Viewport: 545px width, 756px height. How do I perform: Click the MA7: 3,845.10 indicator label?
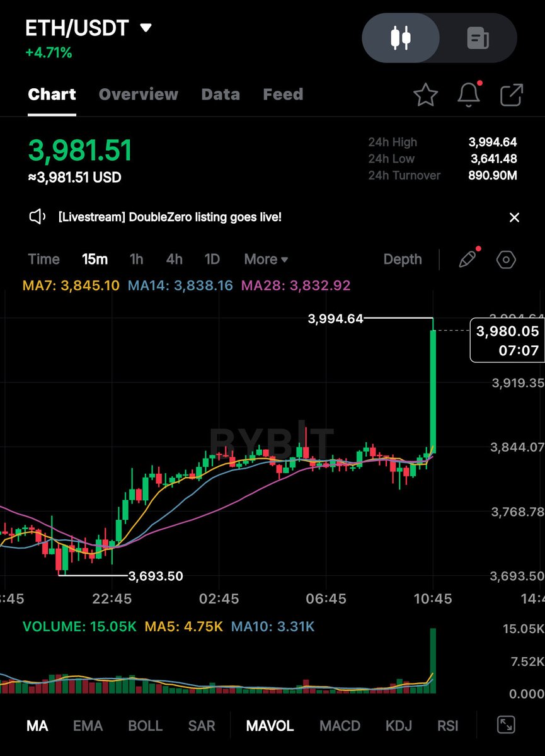[71, 285]
